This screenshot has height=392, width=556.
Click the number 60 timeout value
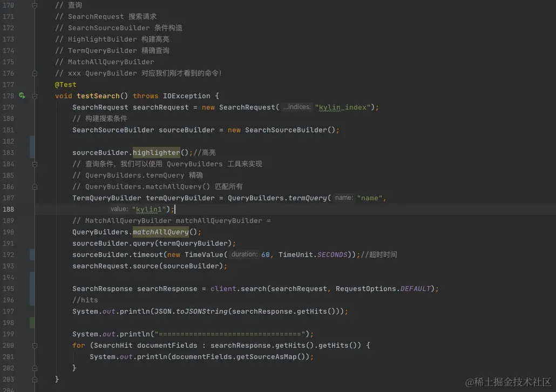pyautogui.click(x=265, y=255)
